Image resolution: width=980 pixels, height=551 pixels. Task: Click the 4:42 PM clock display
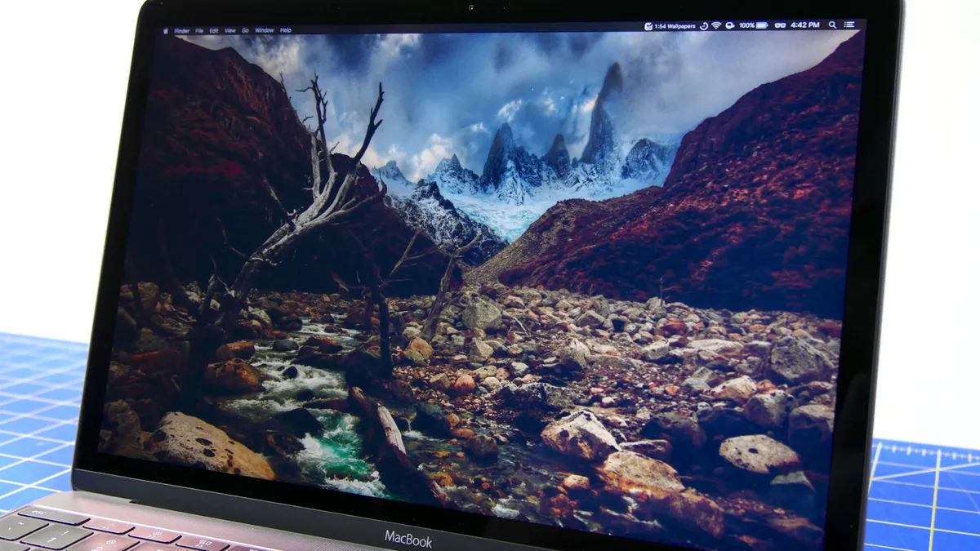coord(805,25)
